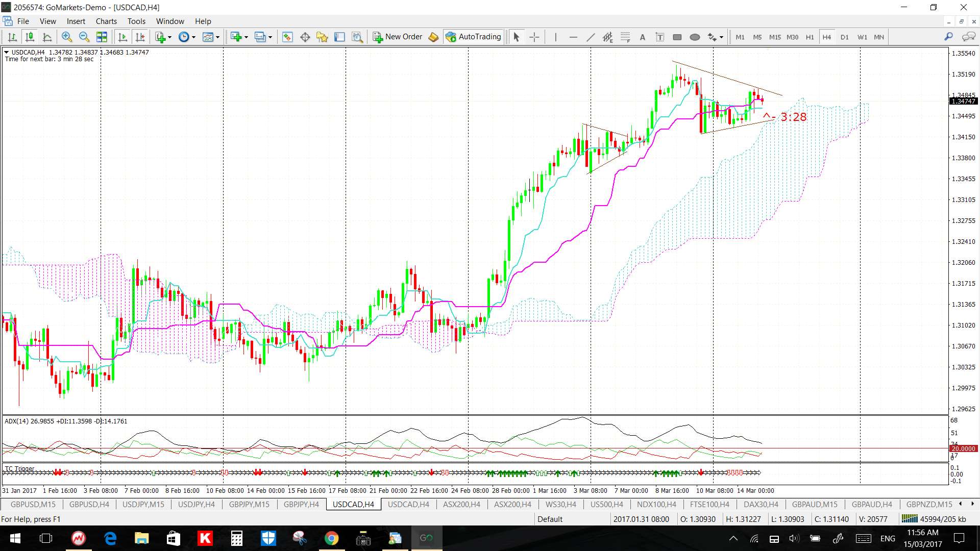Viewport: 980px width, 551px height.
Task: Open Chrome from the Windows taskbar
Action: (x=331, y=538)
